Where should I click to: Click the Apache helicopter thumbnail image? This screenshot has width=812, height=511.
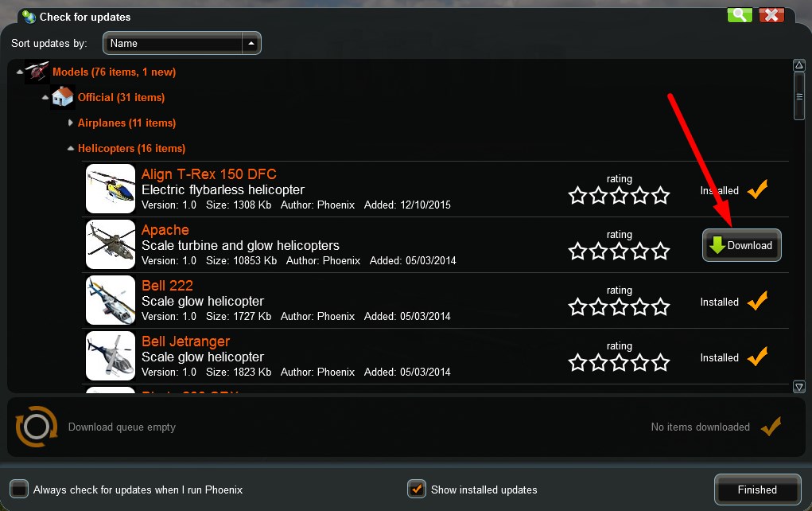110,245
